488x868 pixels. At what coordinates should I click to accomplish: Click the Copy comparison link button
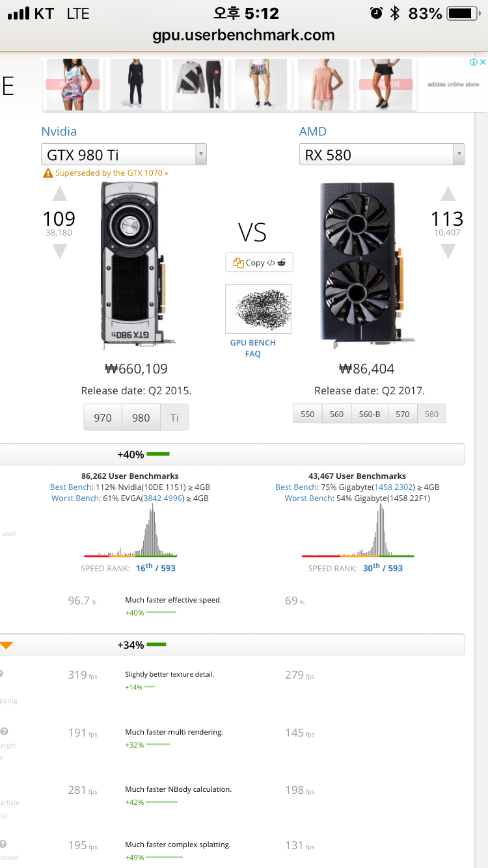[260, 262]
